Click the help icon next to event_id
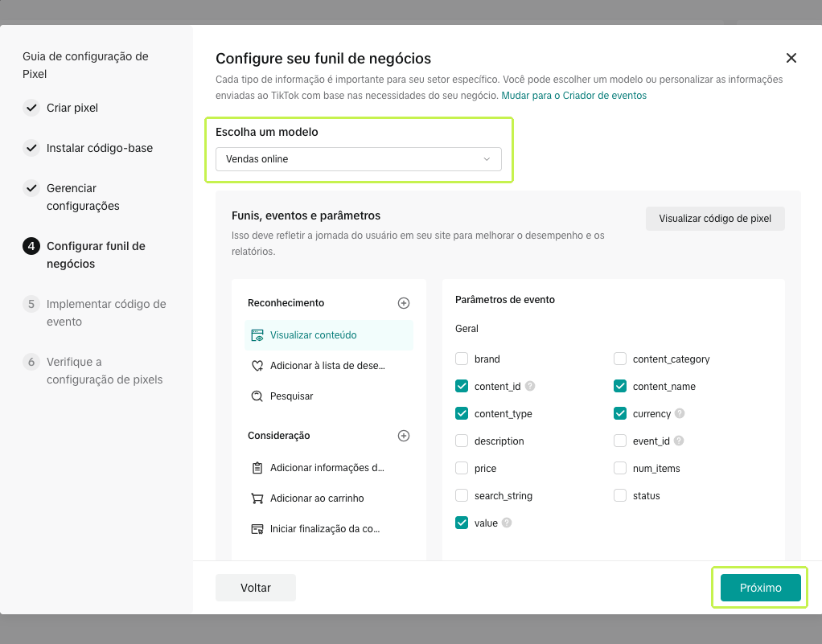Image resolution: width=822 pixels, height=644 pixels. [x=678, y=441]
